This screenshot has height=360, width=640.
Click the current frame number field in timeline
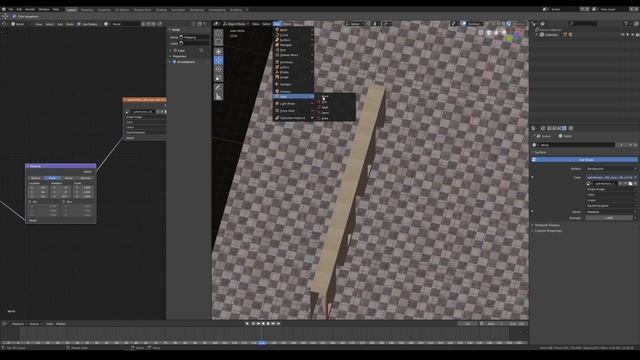[468, 324]
